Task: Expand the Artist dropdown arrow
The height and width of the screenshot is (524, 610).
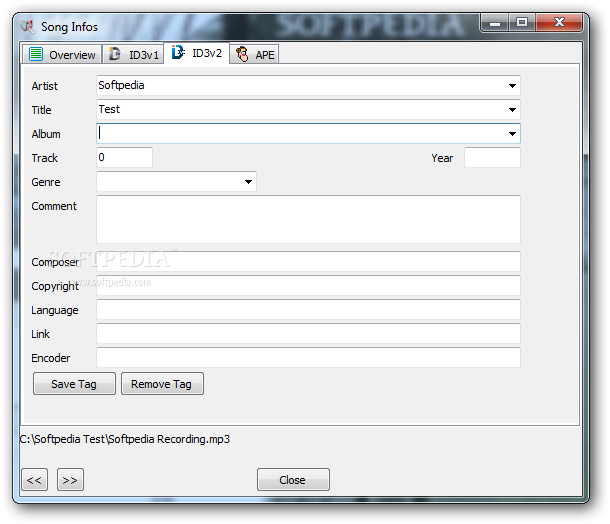Action: pos(512,86)
